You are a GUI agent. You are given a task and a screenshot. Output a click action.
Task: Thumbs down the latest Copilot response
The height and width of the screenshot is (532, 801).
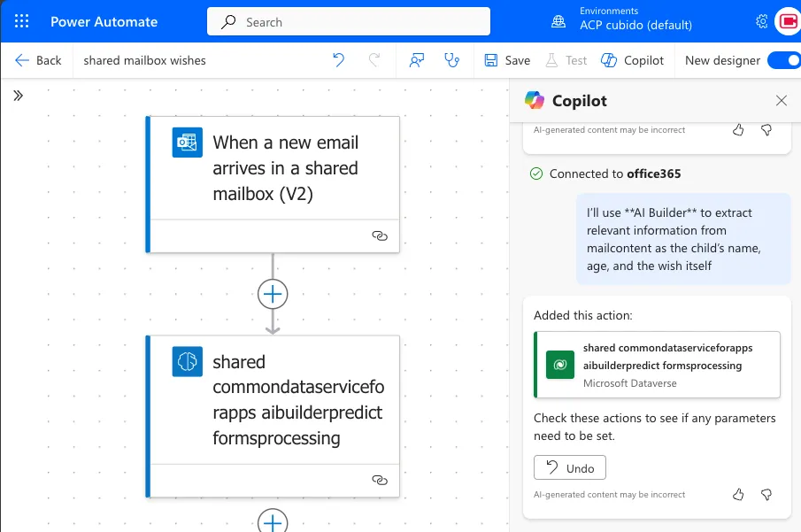click(766, 494)
